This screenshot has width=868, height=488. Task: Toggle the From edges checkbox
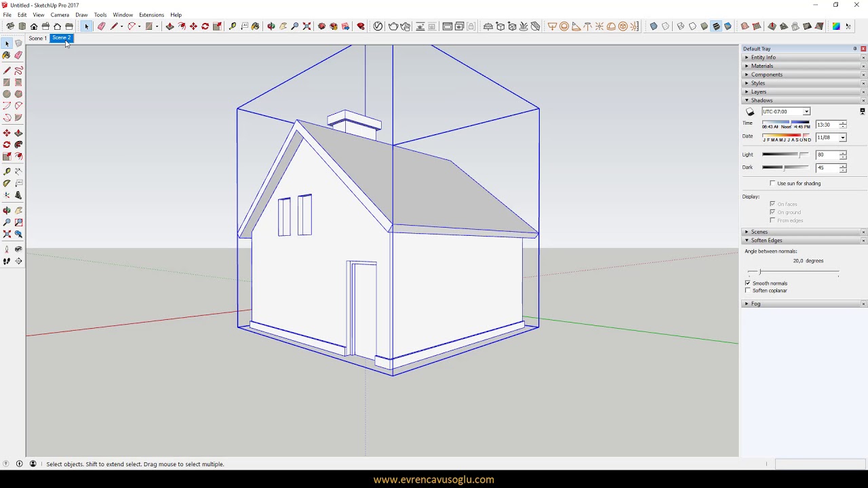[x=772, y=220]
